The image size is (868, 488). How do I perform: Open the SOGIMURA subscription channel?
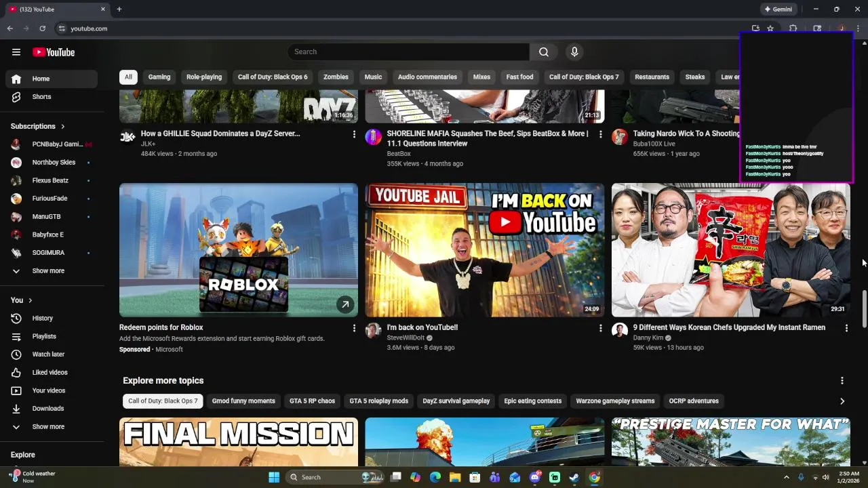(52, 253)
